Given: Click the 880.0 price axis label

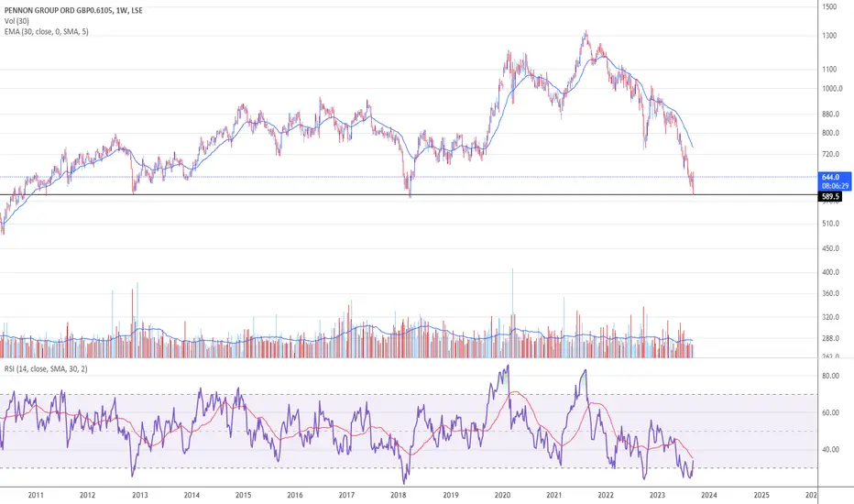Looking at the screenshot, I should coord(830,115).
